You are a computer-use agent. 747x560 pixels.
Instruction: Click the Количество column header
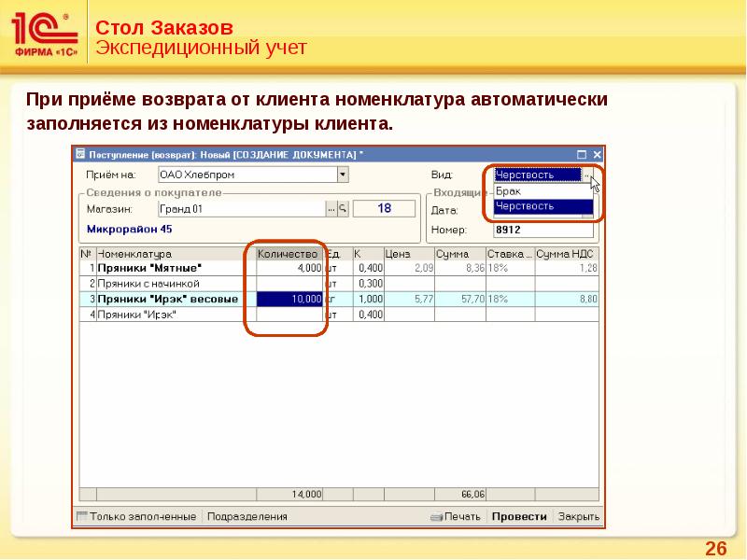coord(289,253)
